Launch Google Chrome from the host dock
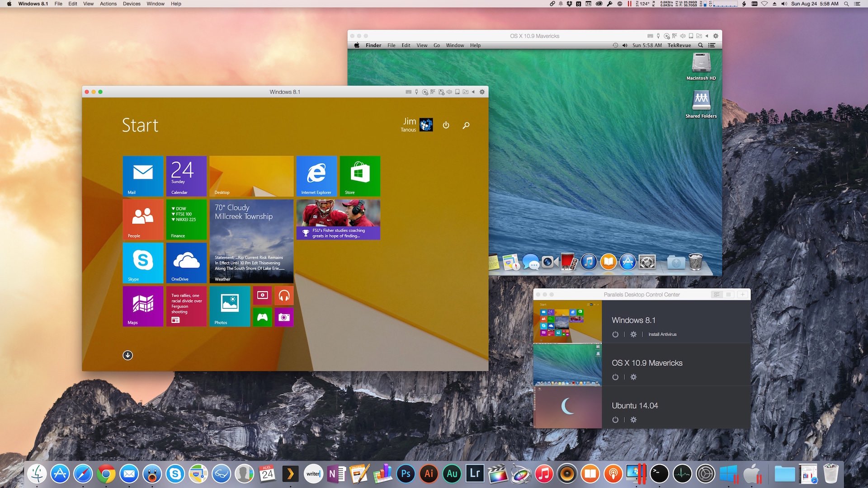The width and height of the screenshot is (868, 488). pos(106,474)
